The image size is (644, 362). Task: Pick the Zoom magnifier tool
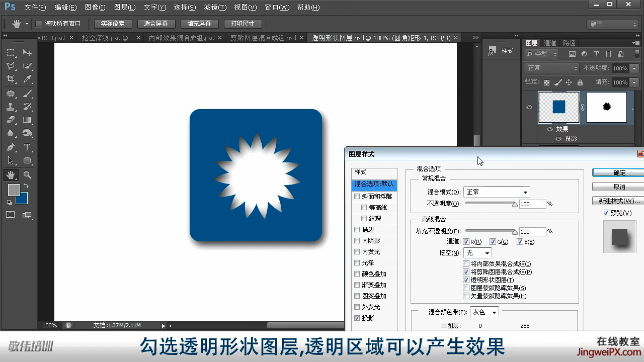click(27, 175)
